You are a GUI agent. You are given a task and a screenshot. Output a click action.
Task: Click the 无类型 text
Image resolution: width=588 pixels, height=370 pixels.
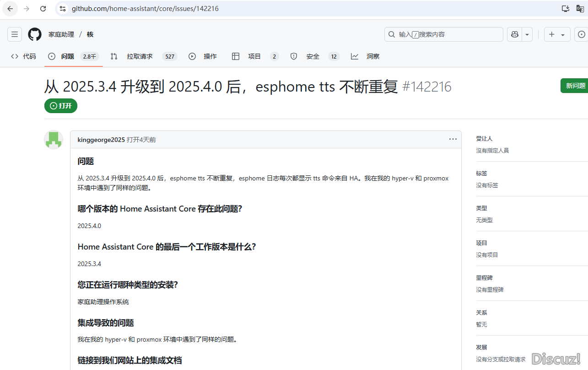tap(484, 220)
